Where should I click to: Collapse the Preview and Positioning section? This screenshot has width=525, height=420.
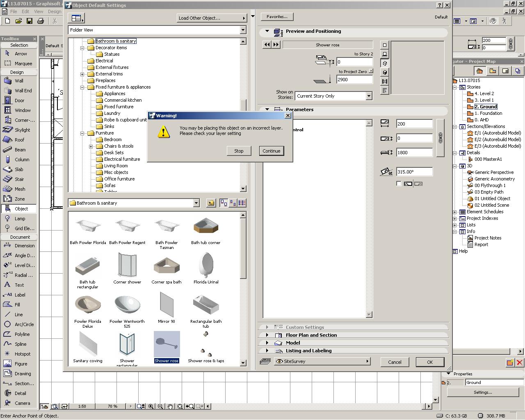(267, 31)
